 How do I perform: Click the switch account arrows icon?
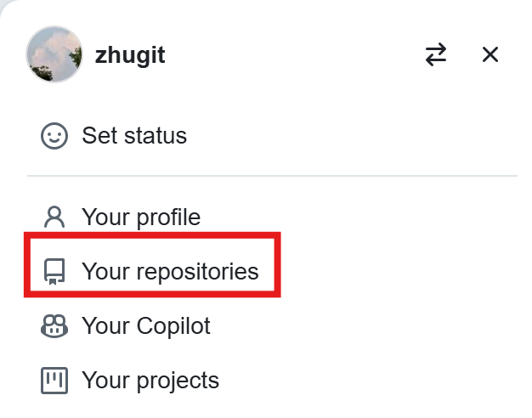click(x=436, y=54)
